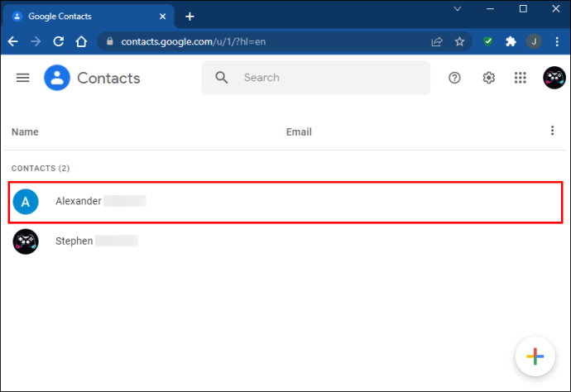
Task: Open the hamburger main menu
Action: click(x=22, y=78)
